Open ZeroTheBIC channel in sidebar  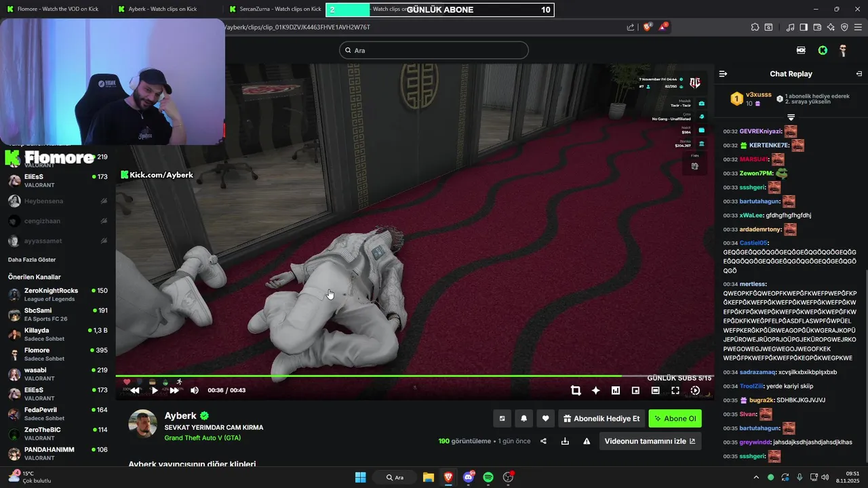point(58,434)
